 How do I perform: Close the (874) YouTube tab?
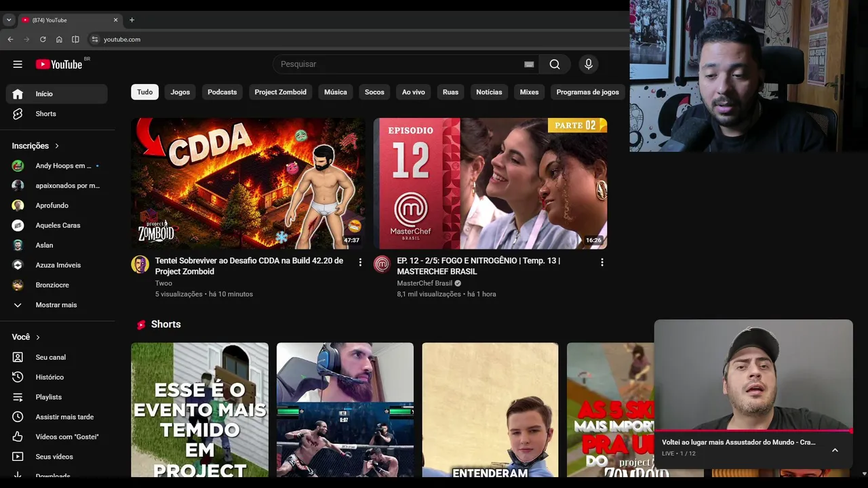click(115, 20)
